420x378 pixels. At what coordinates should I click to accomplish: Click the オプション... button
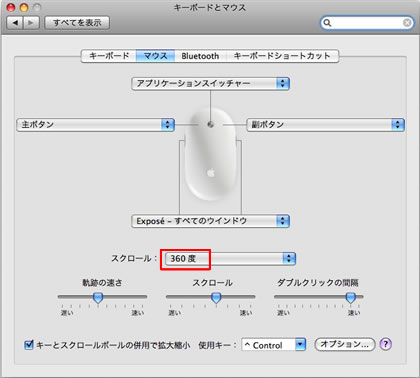tap(345, 344)
